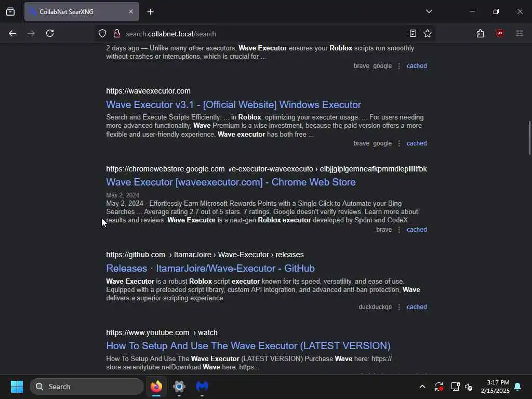The image size is (532, 399).
Task: Click the muted volume tray icon
Action: (469, 387)
